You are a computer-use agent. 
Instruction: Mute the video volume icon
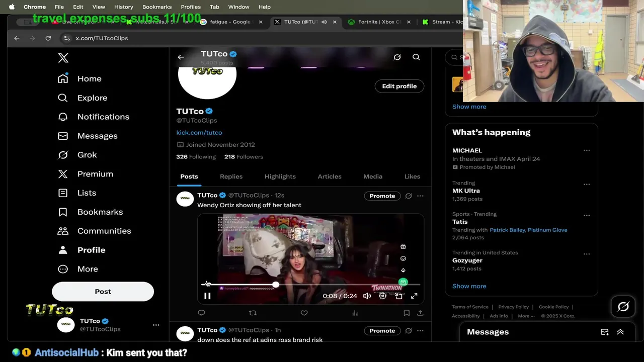(367, 296)
